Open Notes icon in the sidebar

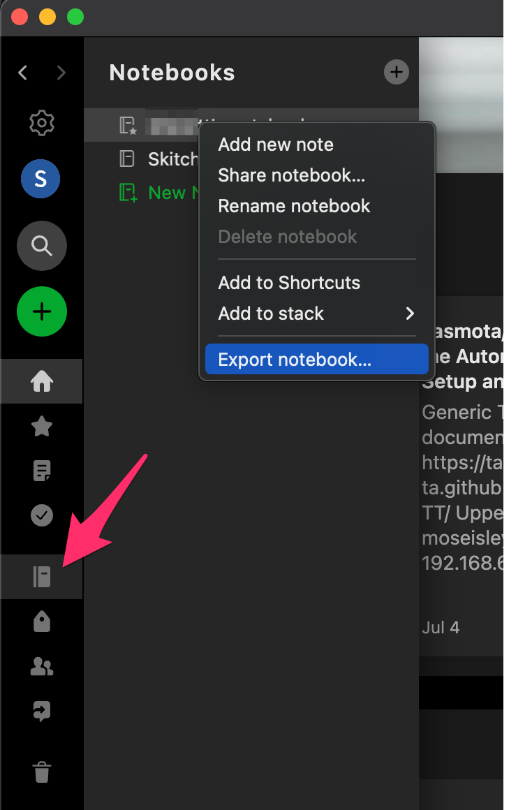point(42,471)
